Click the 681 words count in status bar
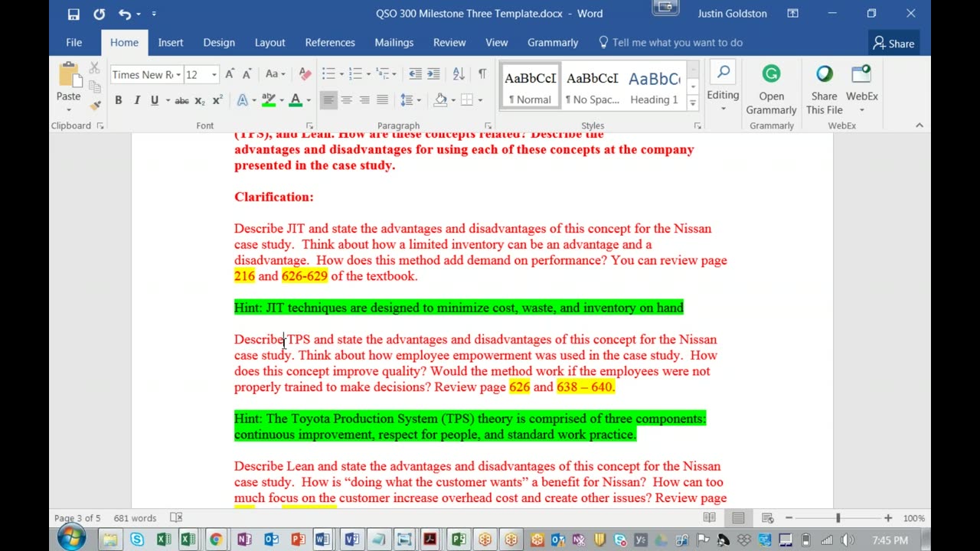 coord(135,518)
